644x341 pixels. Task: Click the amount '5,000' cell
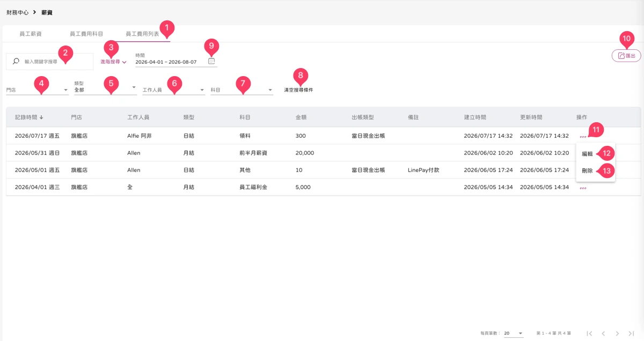(x=303, y=188)
